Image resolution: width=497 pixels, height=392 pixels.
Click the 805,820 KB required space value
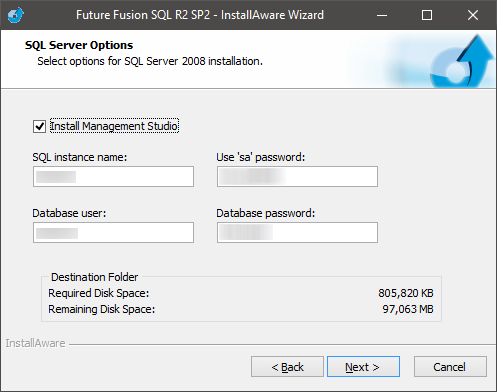(x=406, y=293)
